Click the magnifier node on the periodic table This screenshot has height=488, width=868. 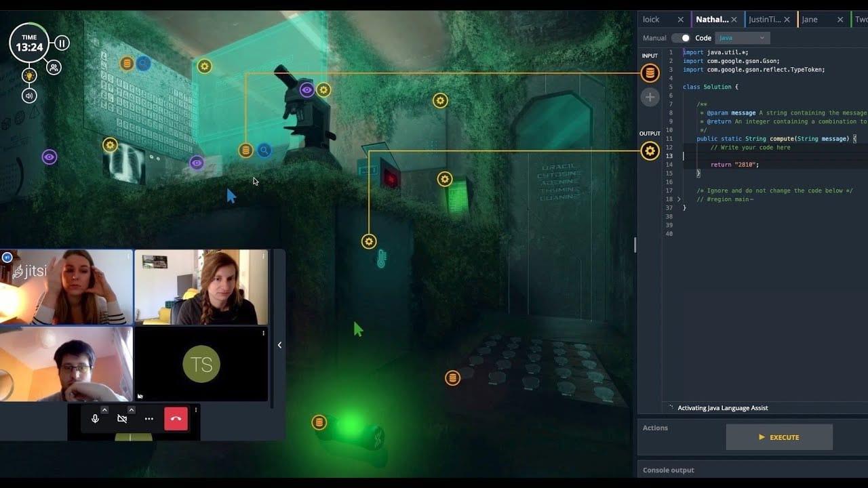point(144,64)
